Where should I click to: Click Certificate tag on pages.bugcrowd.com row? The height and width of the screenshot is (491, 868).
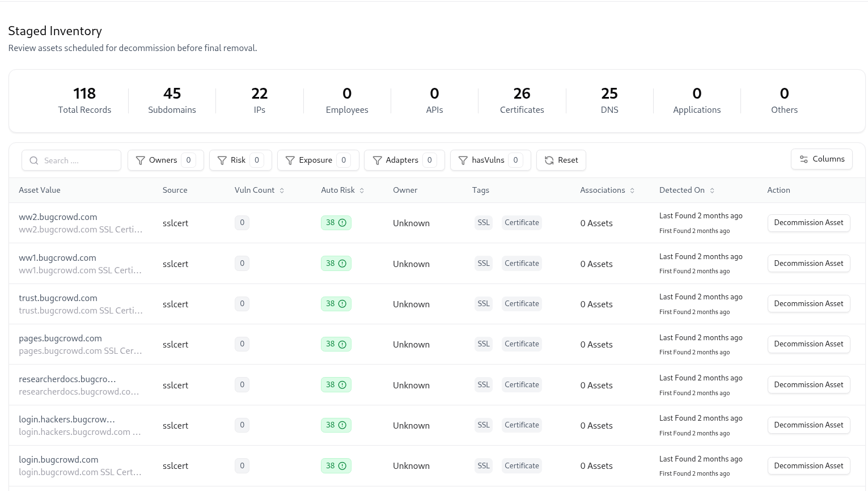click(x=522, y=344)
